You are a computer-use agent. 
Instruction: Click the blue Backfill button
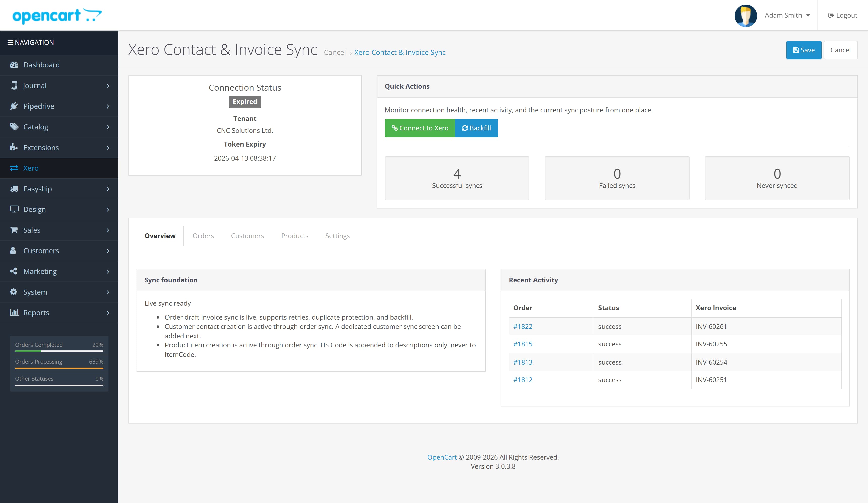[x=476, y=128]
